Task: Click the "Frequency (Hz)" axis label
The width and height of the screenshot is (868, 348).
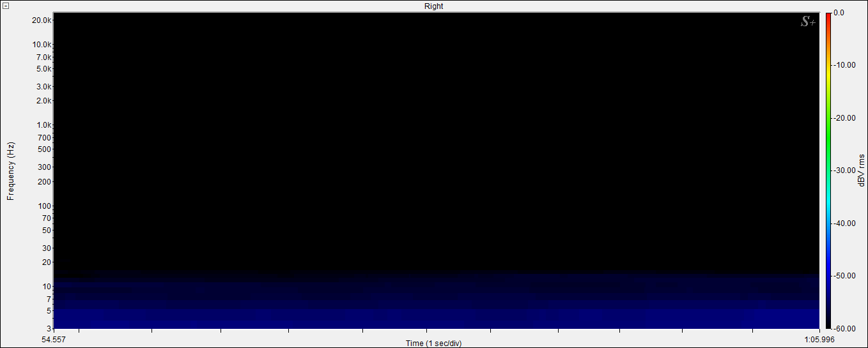Action: [x=11, y=172]
